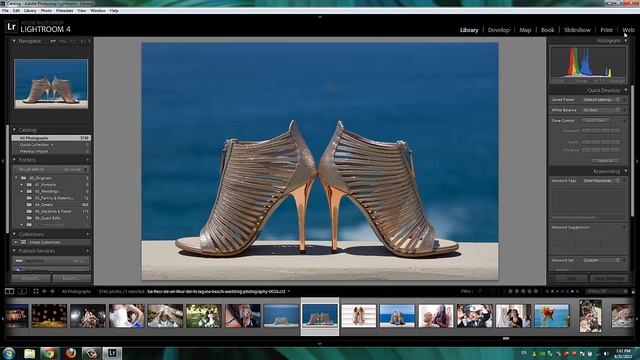Switch to main window display icon
The height and width of the screenshot is (360, 640).
click(x=9, y=291)
